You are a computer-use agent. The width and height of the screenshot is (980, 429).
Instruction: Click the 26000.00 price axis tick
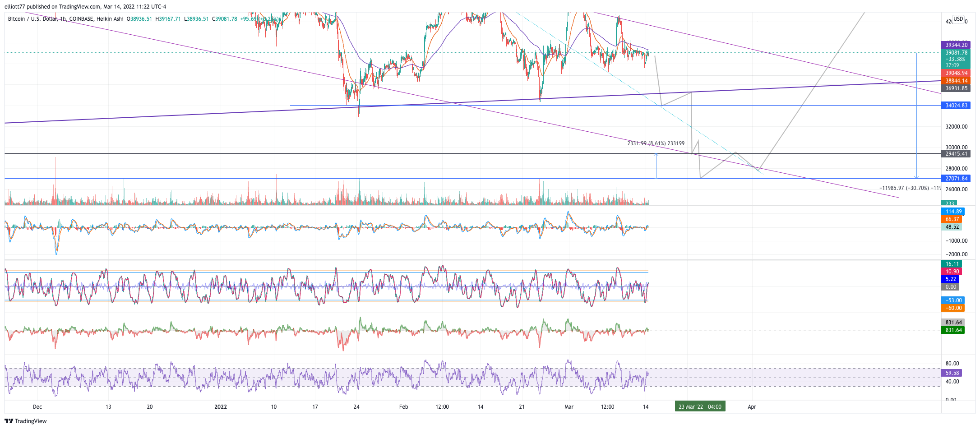point(957,189)
